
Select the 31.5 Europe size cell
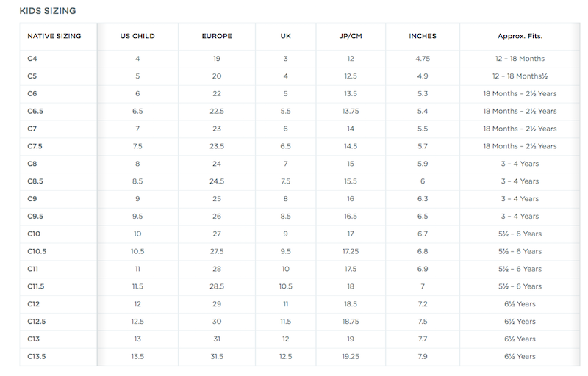coord(217,356)
